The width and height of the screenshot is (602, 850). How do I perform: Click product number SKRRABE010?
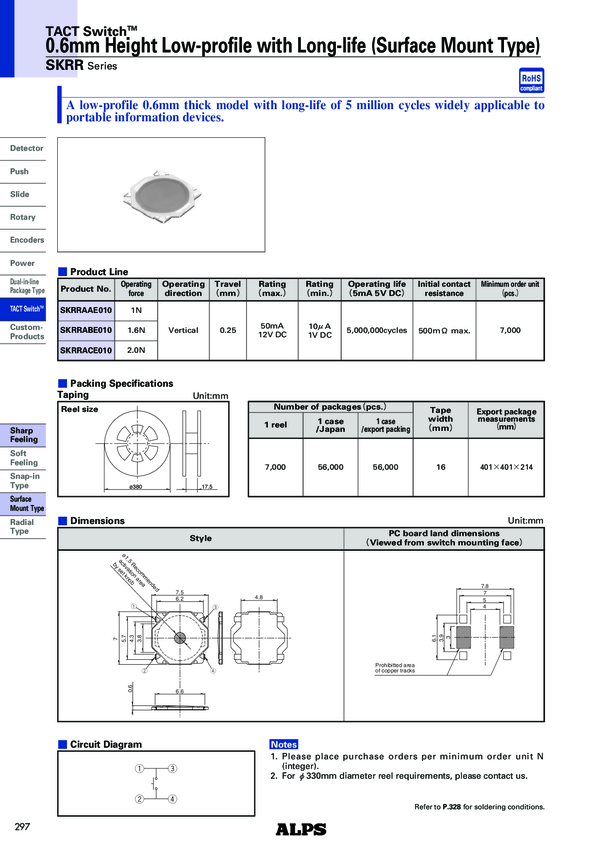[x=86, y=330]
